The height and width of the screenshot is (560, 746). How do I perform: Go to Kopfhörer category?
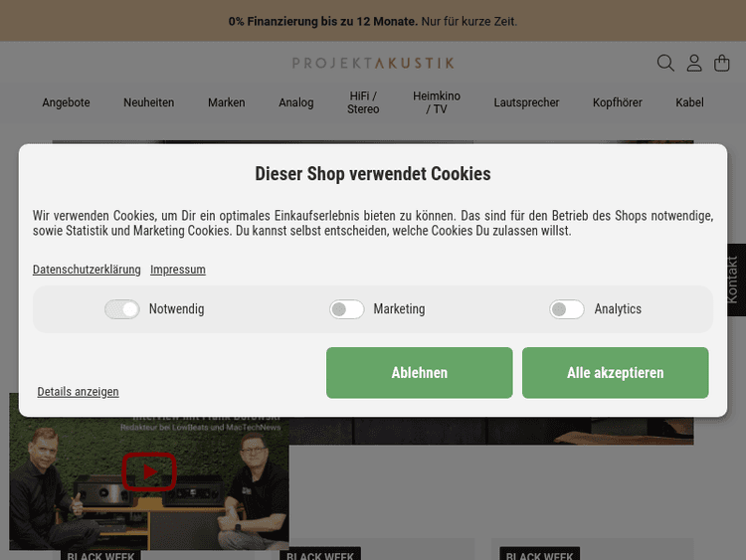click(617, 102)
